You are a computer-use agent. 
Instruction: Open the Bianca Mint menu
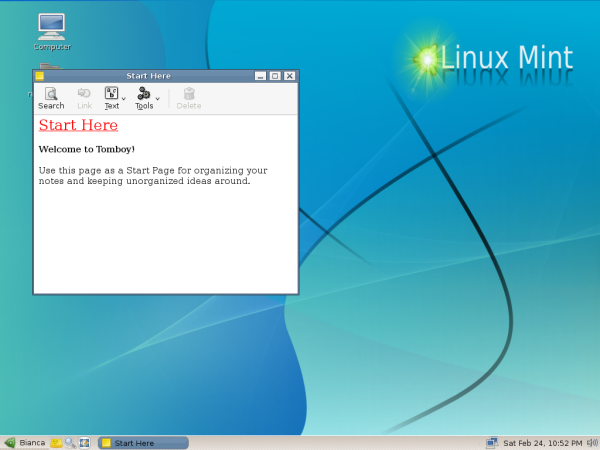[x=25, y=442]
